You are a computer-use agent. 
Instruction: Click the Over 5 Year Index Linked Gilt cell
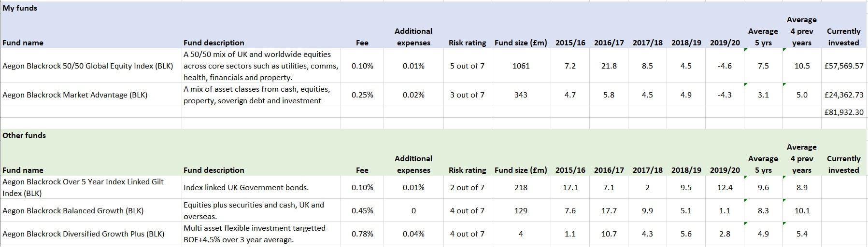(x=83, y=187)
